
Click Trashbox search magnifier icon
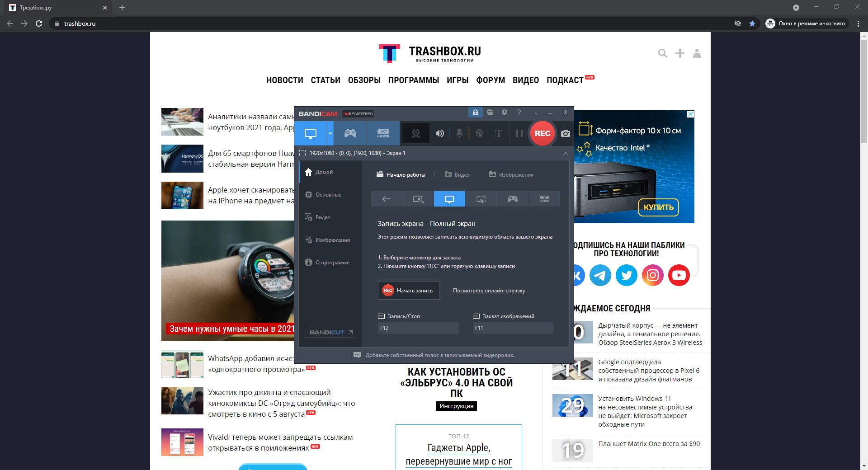pos(663,53)
